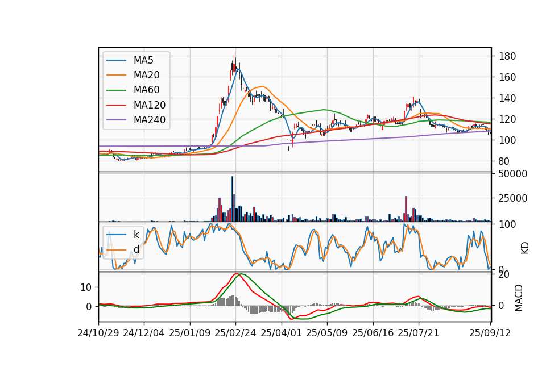Click the k legend label in KD panel
The width and height of the screenshot is (546, 392).
click(x=136, y=235)
